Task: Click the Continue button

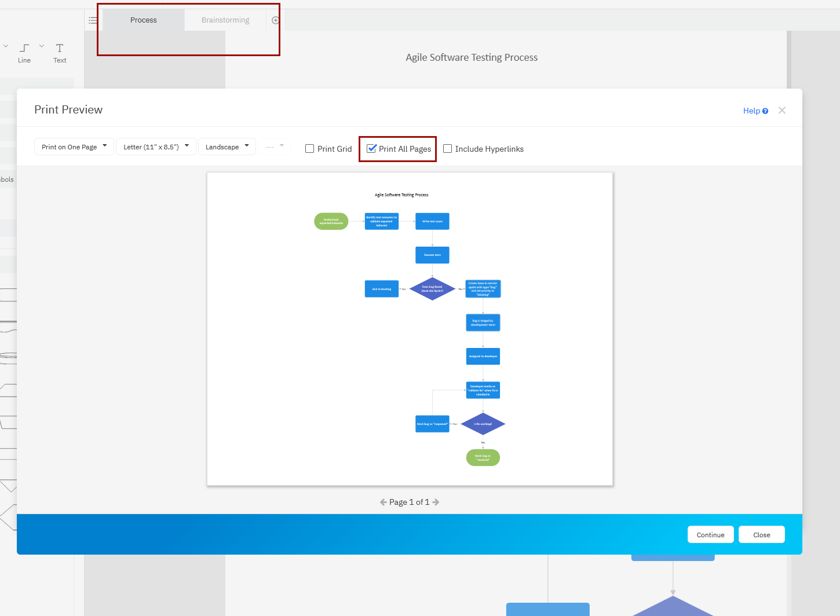Action: 711,534
